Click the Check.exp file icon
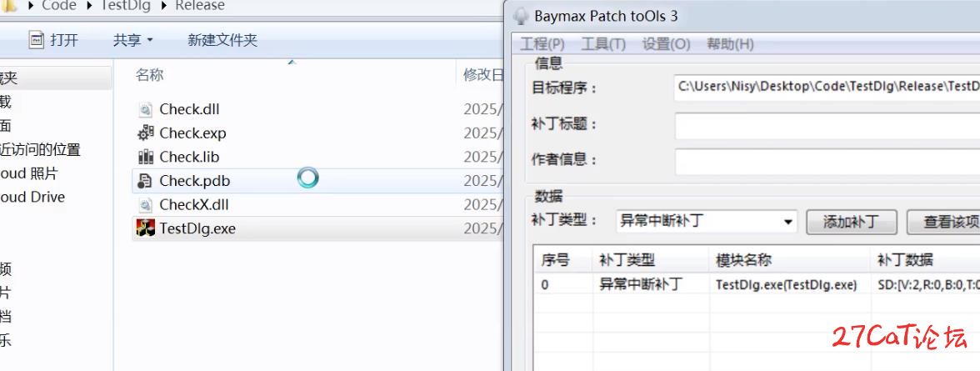The width and height of the screenshot is (980, 371). pyautogui.click(x=146, y=133)
